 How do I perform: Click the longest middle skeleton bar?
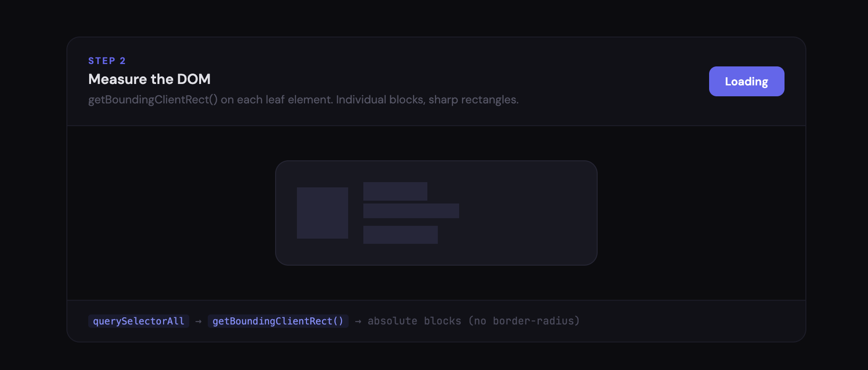click(411, 211)
